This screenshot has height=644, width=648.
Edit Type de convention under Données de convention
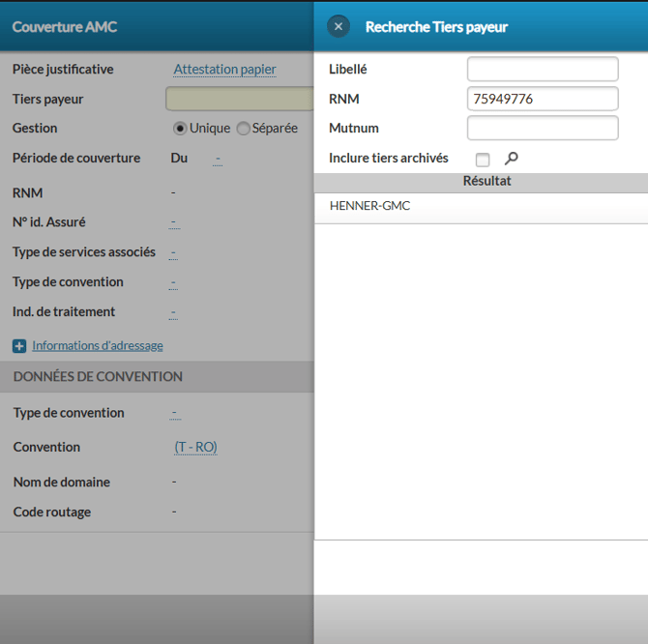click(x=175, y=414)
